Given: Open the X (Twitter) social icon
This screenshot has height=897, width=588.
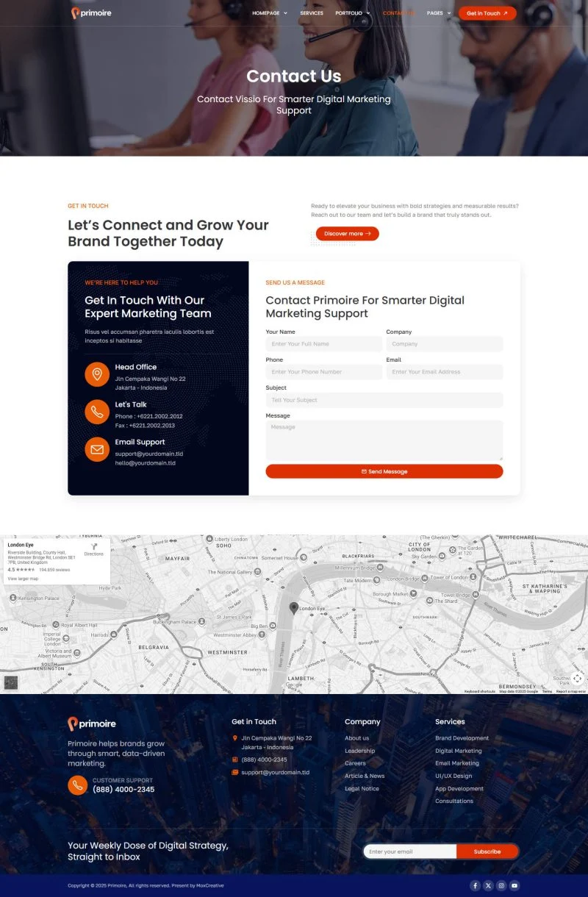Looking at the screenshot, I should click(488, 885).
